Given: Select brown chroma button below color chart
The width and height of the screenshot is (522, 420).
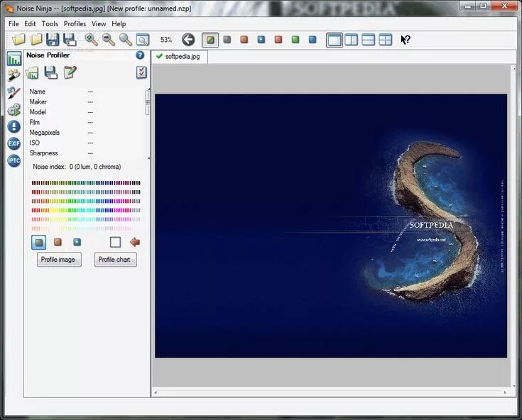Looking at the screenshot, I should [x=58, y=242].
